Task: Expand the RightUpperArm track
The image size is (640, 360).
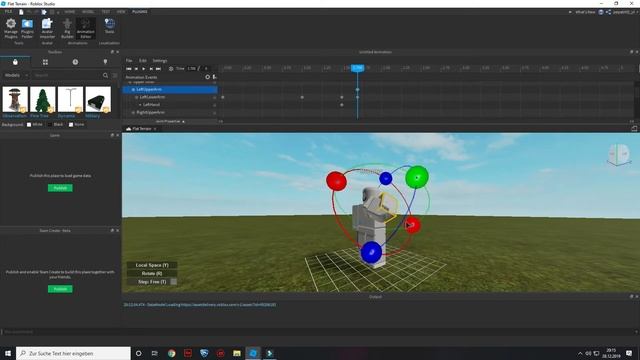Action: coord(133,112)
